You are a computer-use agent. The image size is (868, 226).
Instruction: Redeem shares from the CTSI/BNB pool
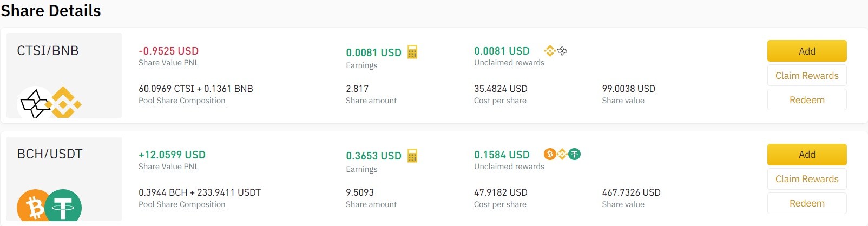tap(807, 100)
